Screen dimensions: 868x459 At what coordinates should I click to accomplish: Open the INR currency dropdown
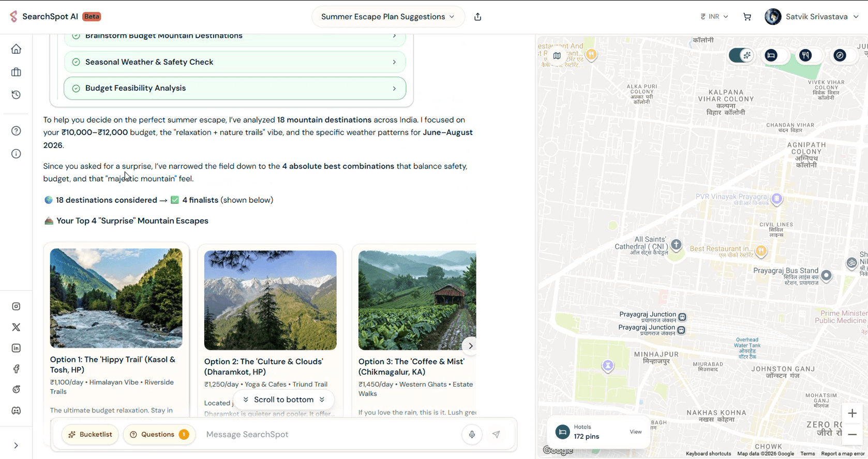[714, 17]
